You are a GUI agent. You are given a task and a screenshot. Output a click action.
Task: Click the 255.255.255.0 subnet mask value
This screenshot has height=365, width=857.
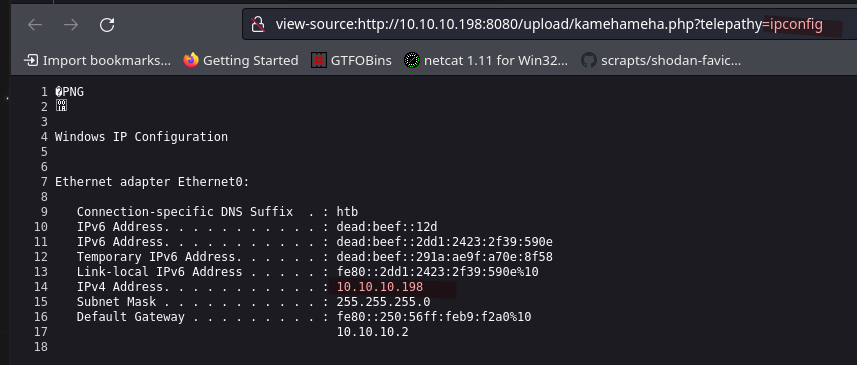pos(383,302)
